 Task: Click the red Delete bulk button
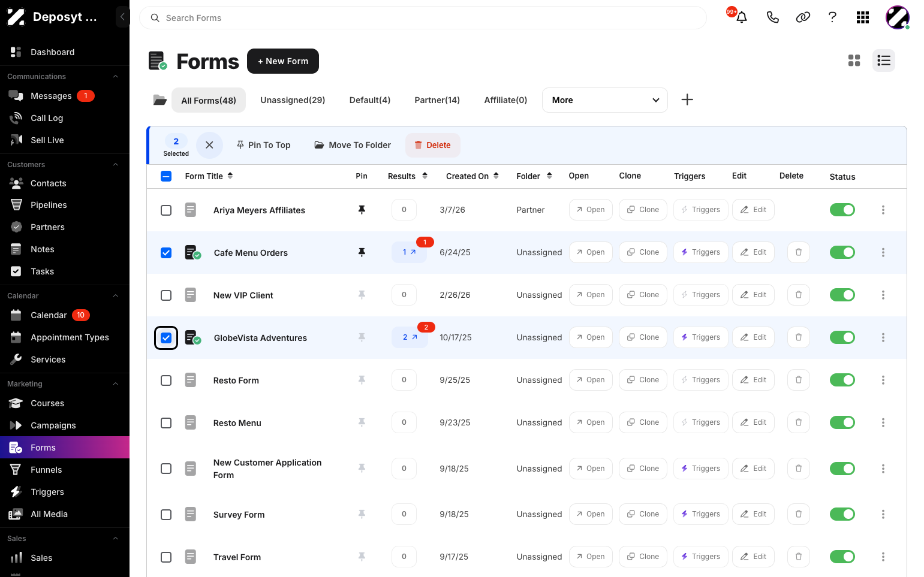click(433, 145)
